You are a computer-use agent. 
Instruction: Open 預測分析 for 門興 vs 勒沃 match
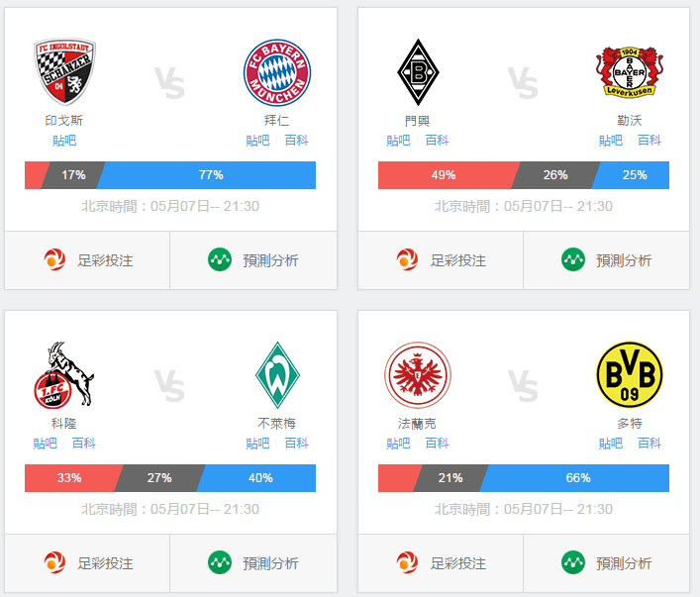(606, 260)
